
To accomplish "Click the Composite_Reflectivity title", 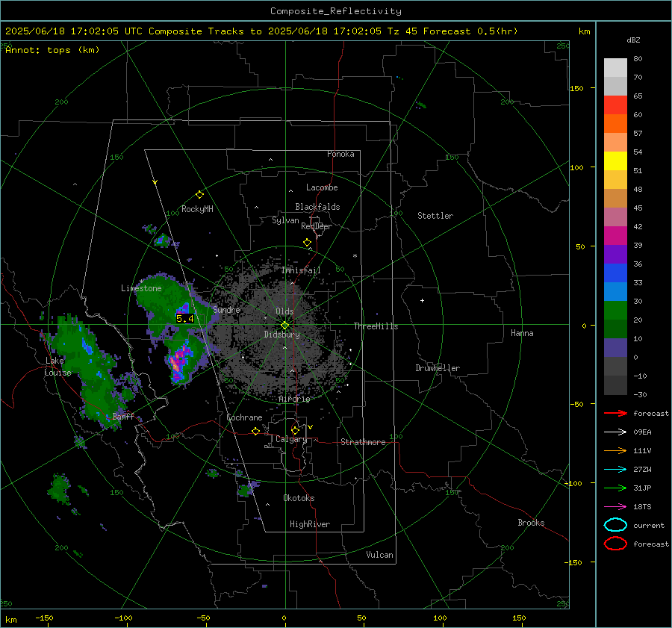I will tap(336, 11).
